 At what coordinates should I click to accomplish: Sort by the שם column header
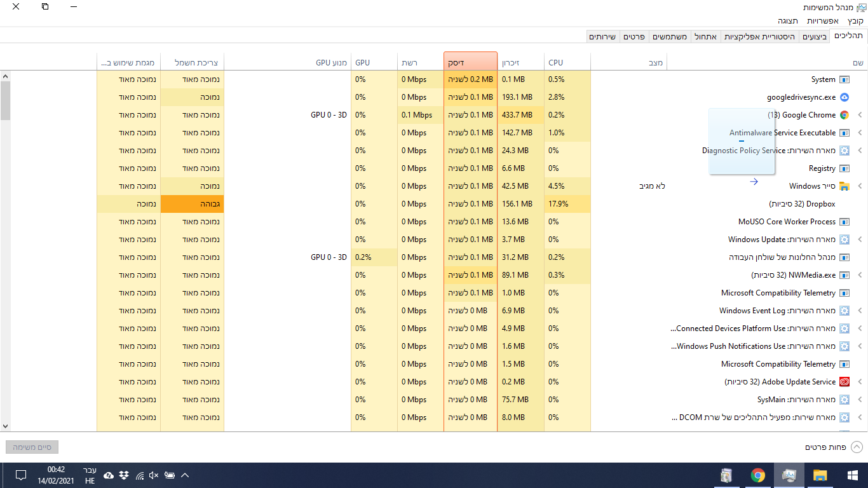coord(767,62)
